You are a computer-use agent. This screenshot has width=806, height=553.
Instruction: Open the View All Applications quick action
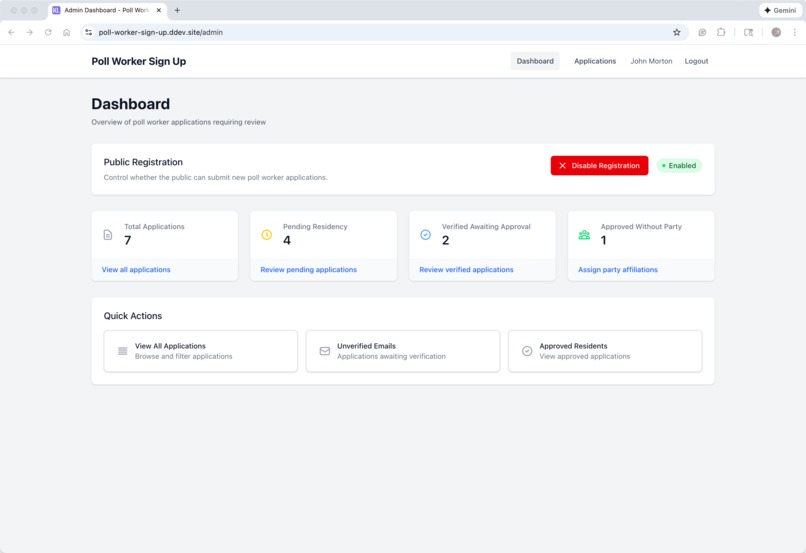click(x=200, y=351)
